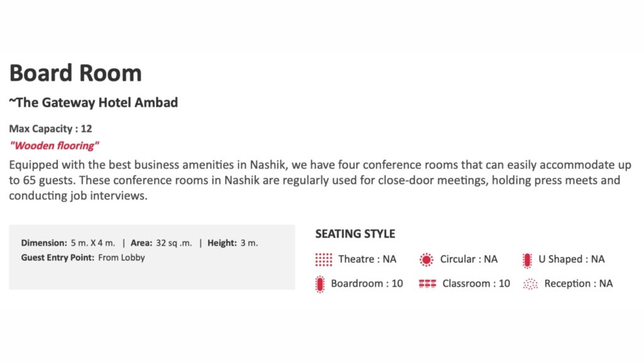This screenshot has width=644, height=362.
Task: Click the Reception seating style icon
Action: tap(531, 284)
